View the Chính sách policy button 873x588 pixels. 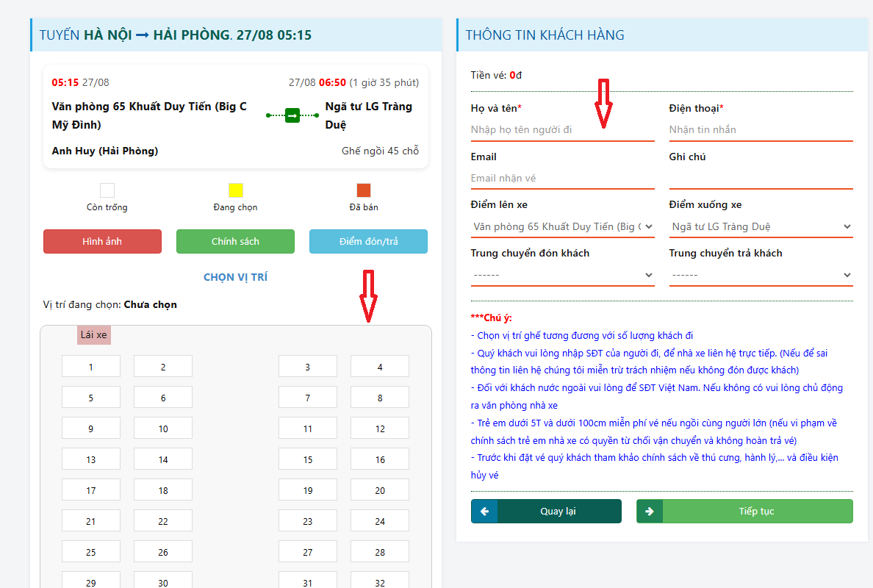pos(235,241)
